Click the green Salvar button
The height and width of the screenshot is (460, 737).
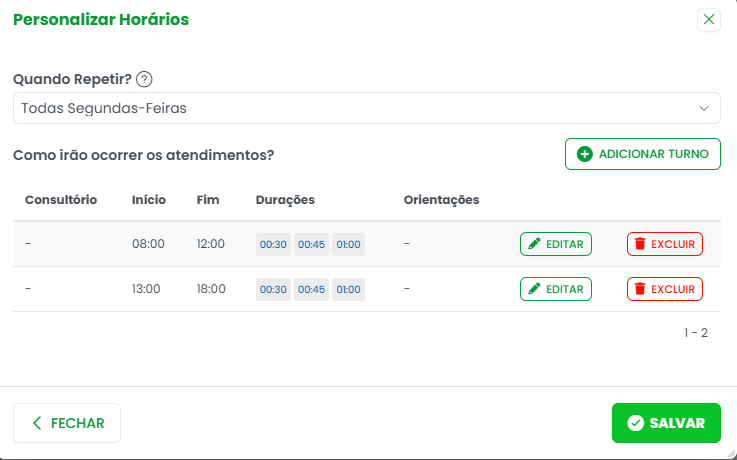(x=665, y=423)
